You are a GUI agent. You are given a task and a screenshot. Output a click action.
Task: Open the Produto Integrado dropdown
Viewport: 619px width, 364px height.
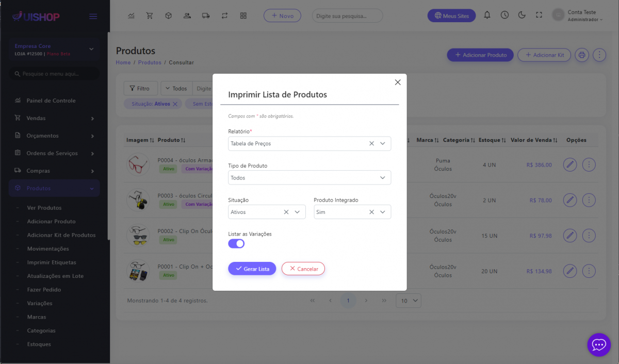tap(382, 212)
